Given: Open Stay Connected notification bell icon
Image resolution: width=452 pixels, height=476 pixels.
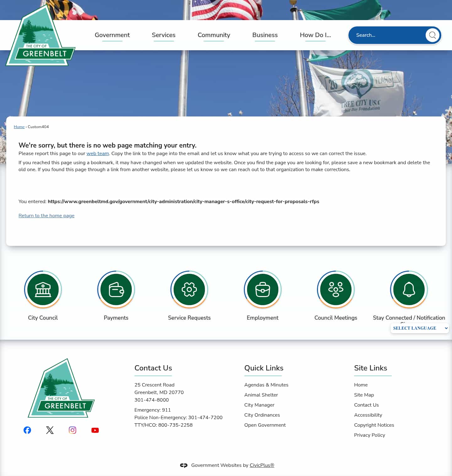Looking at the screenshot, I should [x=408, y=289].
